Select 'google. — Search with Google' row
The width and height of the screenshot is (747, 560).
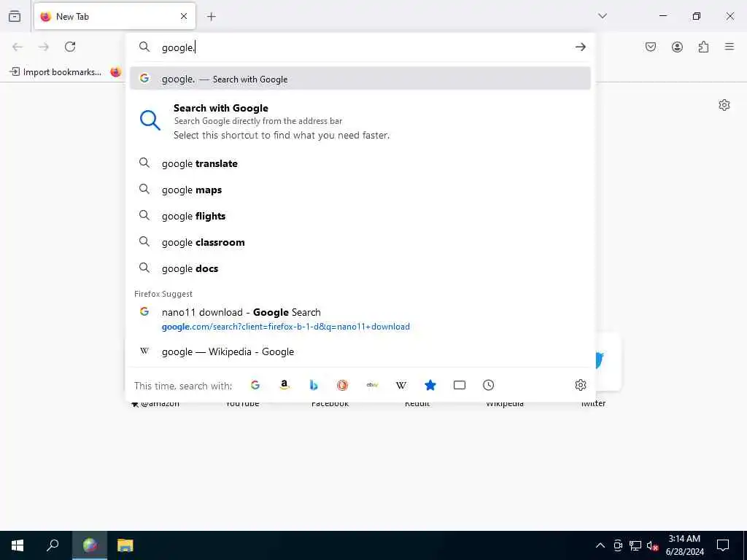point(360,79)
